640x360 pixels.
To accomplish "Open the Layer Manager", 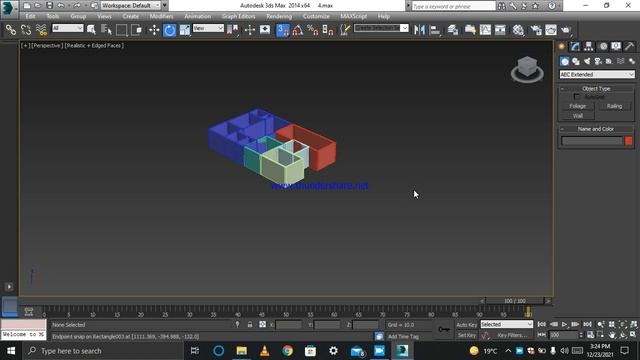I will click(453, 29).
